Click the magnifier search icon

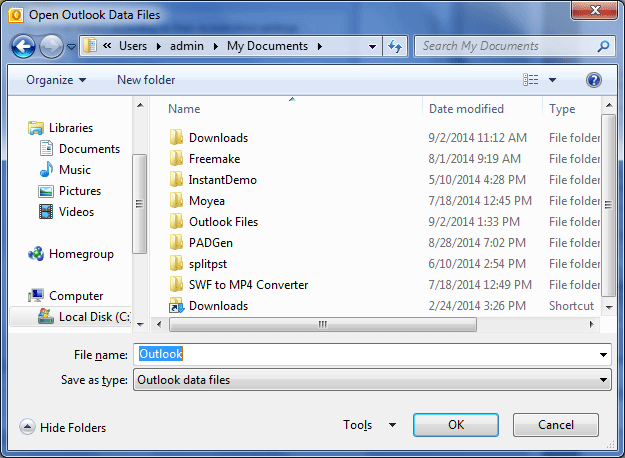603,46
